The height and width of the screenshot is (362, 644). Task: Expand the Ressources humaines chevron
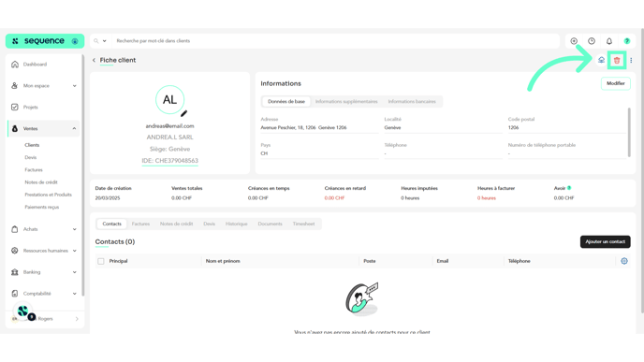click(x=74, y=251)
